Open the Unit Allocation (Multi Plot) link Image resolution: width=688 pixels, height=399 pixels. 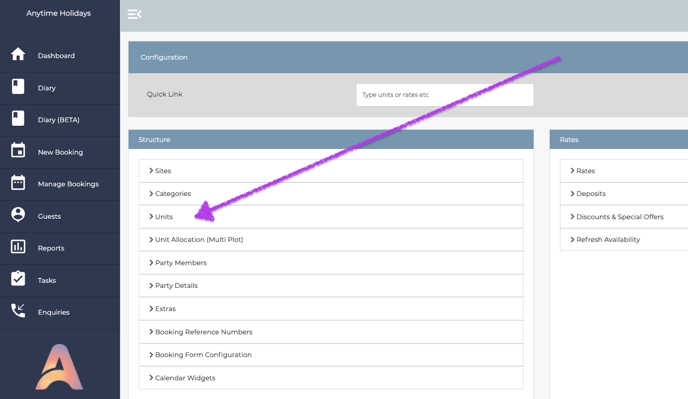[199, 240]
